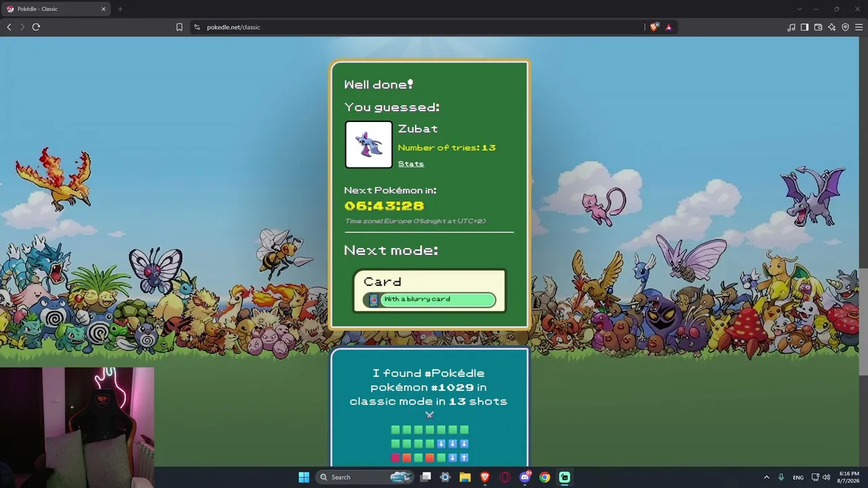Go forward in browser history
This screenshot has width=868, height=488.
pos(22,27)
